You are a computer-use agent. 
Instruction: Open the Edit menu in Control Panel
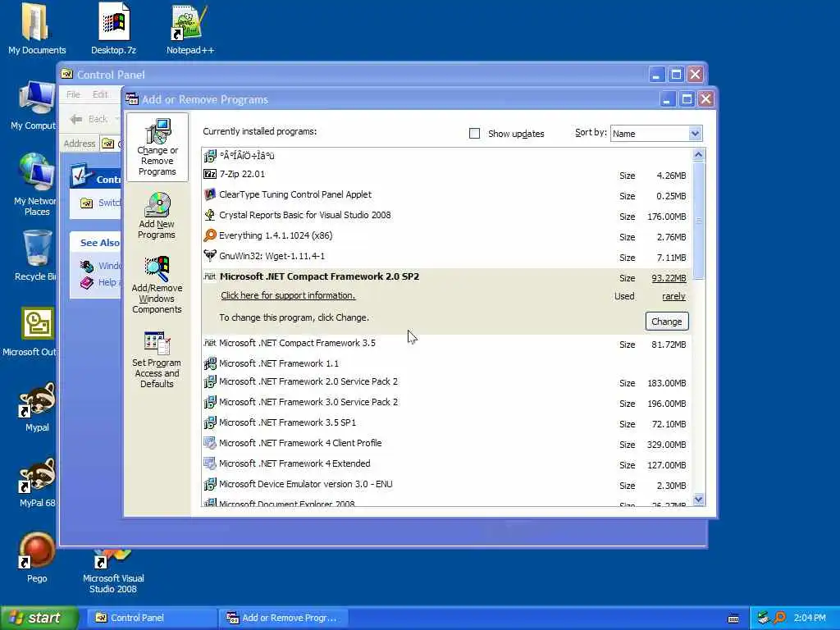pyautogui.click(x=100, y=94)
